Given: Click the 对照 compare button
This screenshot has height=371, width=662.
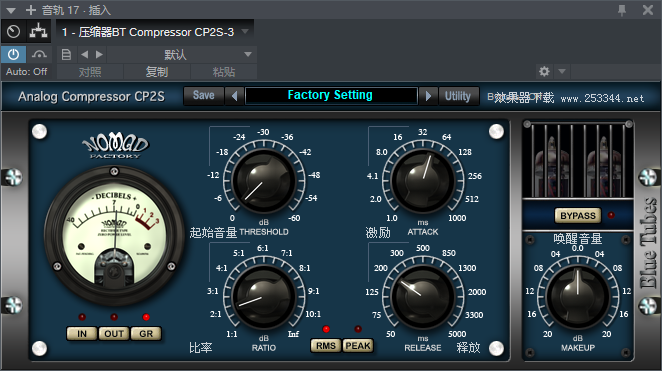Looking at the screenshot, I should 90,72.
